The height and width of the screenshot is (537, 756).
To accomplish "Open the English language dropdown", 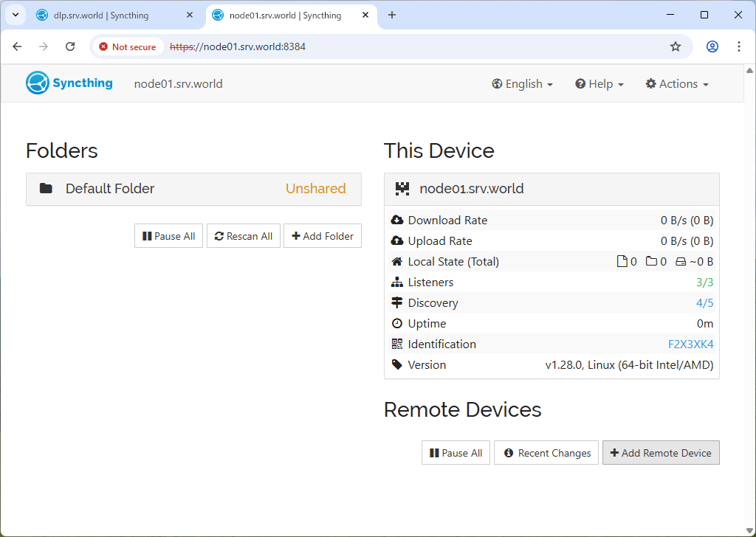I will click(x=522, y=84).
